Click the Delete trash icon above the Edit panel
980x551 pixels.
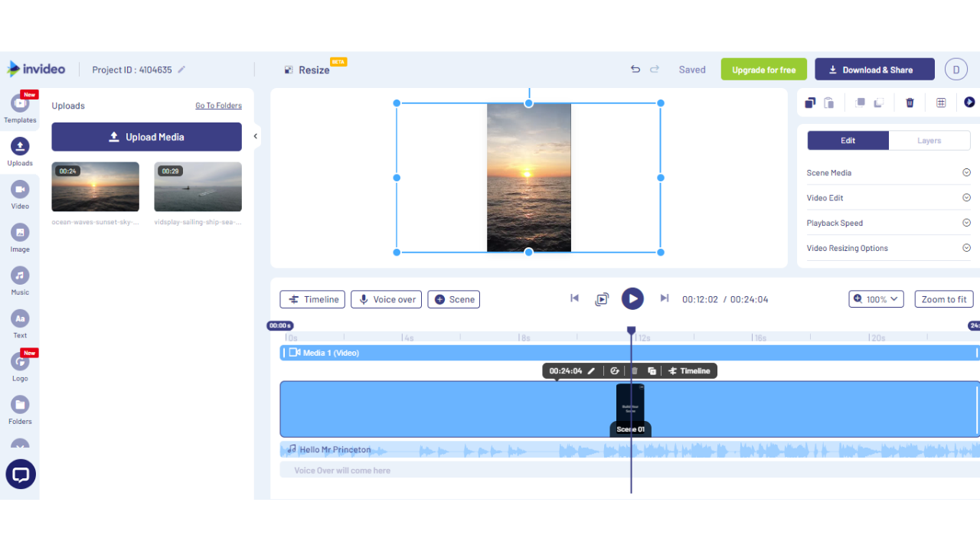[x=910, y=102]
